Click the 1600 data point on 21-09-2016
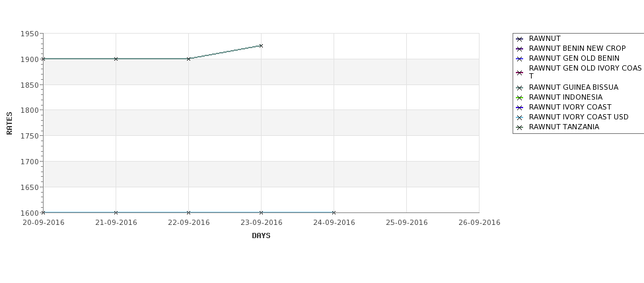644x283 pixels. (x=116, y=212)
